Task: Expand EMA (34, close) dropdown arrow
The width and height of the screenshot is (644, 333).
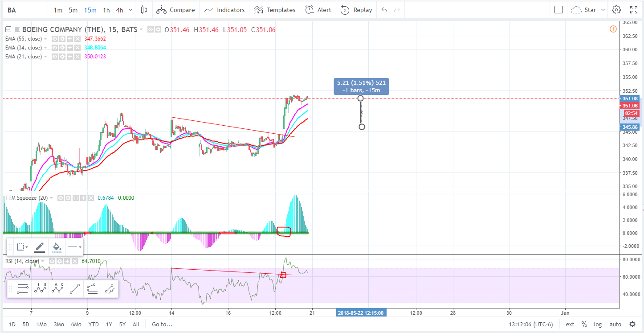Action: pos(45,48)
